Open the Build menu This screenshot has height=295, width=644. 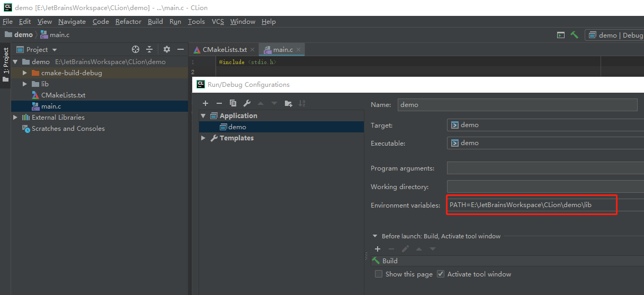click(x=155, y=22)
